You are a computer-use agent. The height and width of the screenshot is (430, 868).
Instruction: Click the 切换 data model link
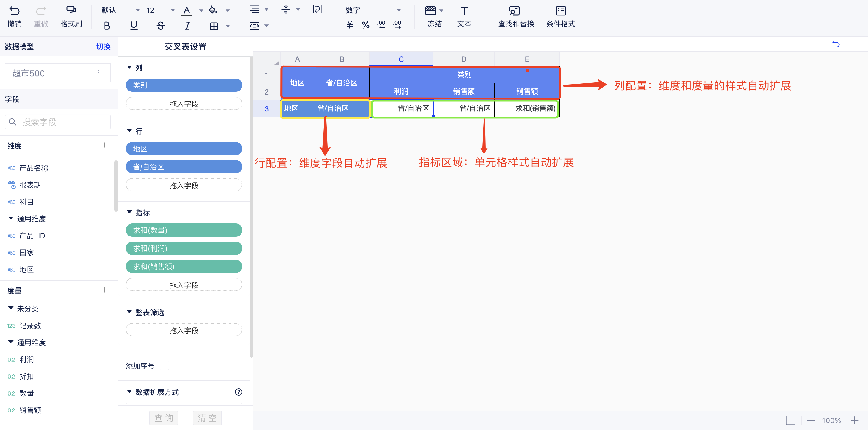(x=103, y=47)
